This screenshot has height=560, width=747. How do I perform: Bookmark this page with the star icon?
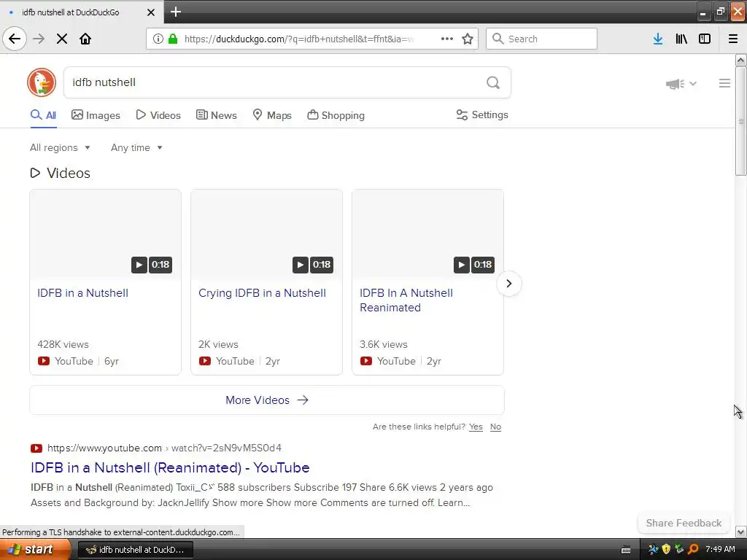point(468,39)
